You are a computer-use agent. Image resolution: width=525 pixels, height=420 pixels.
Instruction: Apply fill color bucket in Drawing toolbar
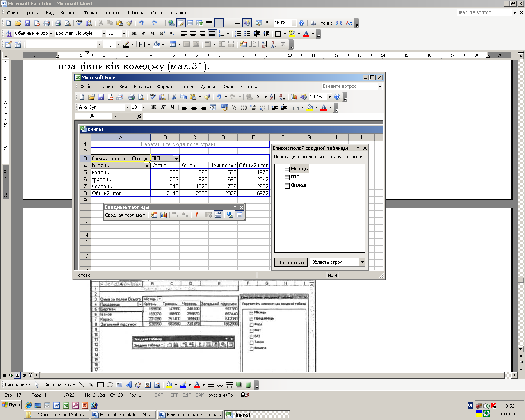pyautogui.click(x=169, y=385)
